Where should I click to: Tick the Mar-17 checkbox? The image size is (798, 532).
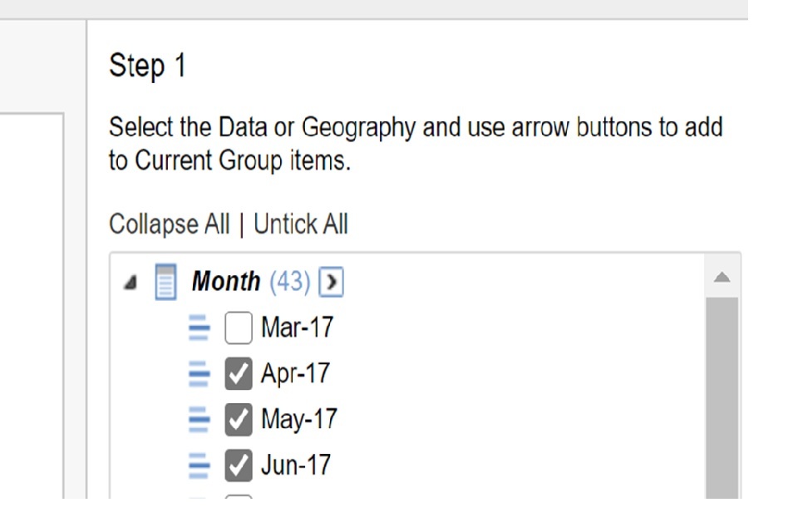239,329
